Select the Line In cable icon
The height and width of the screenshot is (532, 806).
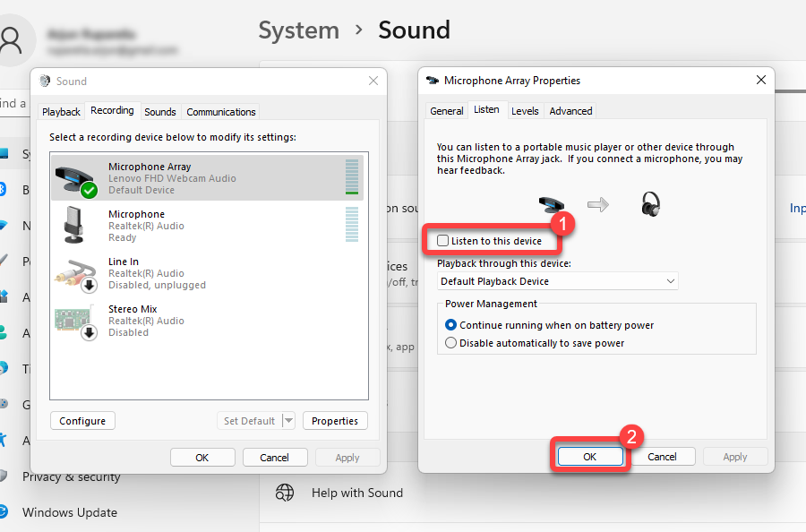[76, 273]
